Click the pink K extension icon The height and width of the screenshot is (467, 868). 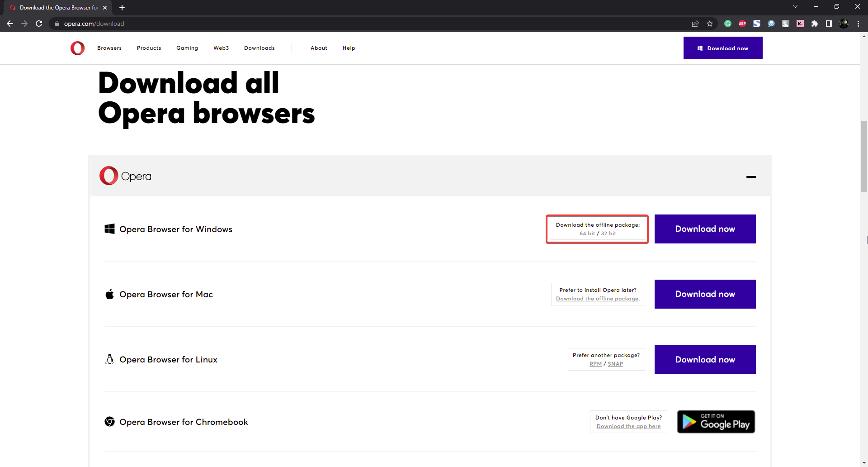coord(800,24)
